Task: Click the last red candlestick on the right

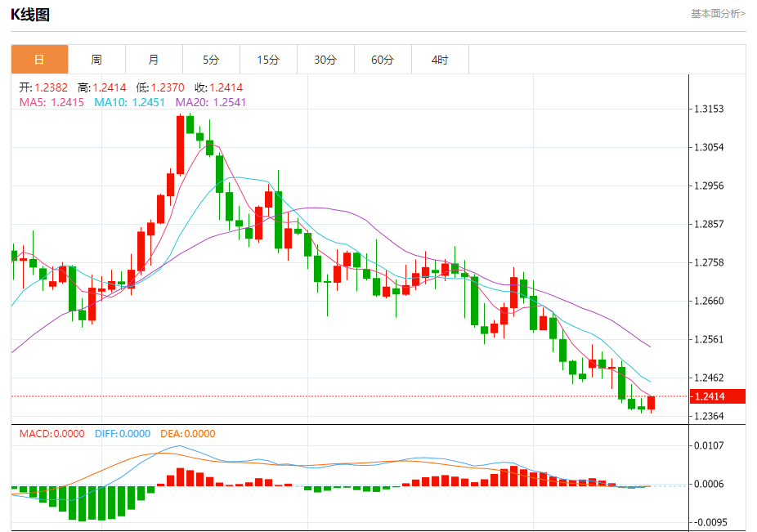Action: [652, 404]
